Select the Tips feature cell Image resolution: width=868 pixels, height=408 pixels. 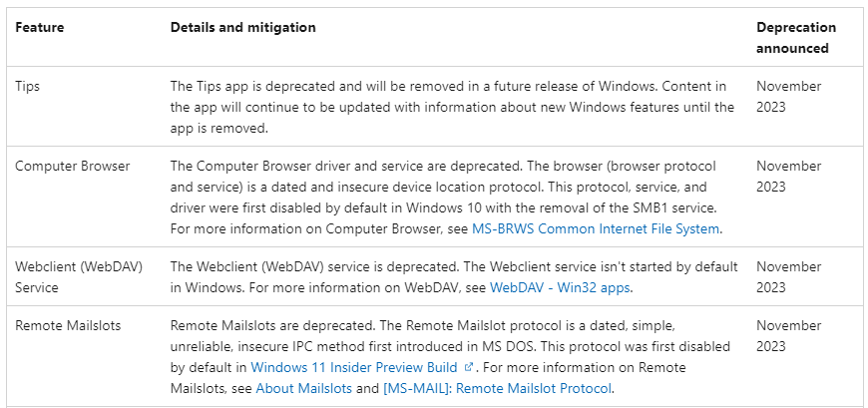click(28, 87)
